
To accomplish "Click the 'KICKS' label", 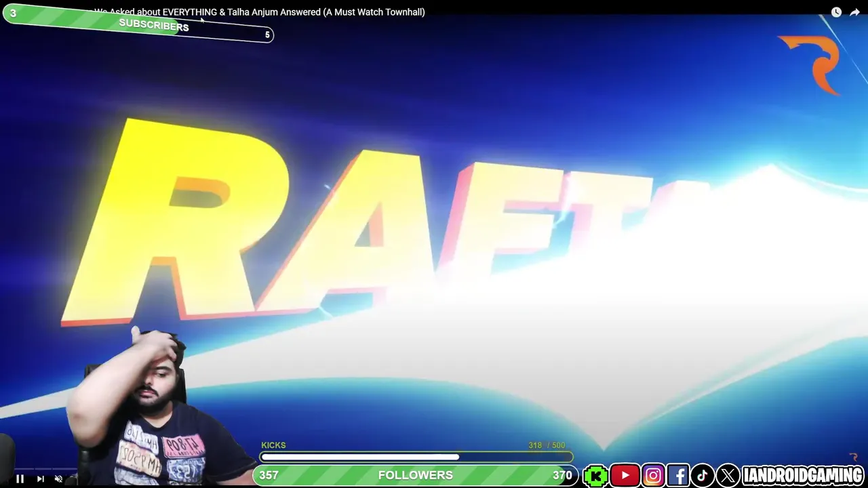I will [x=273, y=445].
